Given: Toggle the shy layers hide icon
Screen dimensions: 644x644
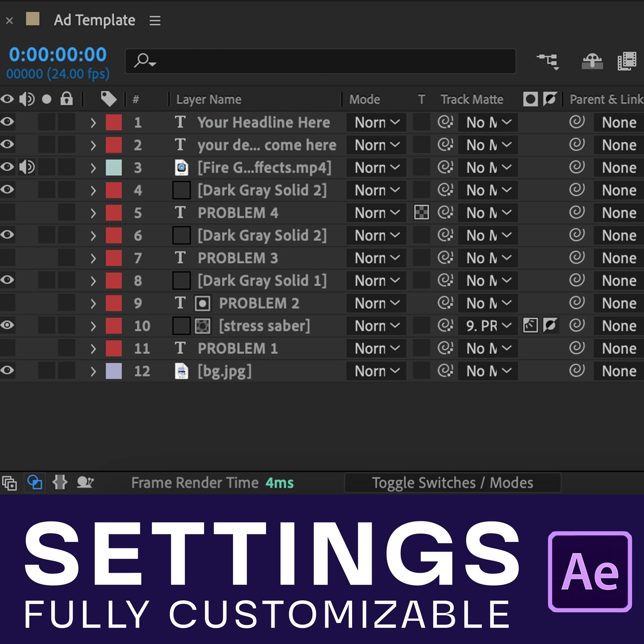Looking at the screenshot, I should [592, 61].
